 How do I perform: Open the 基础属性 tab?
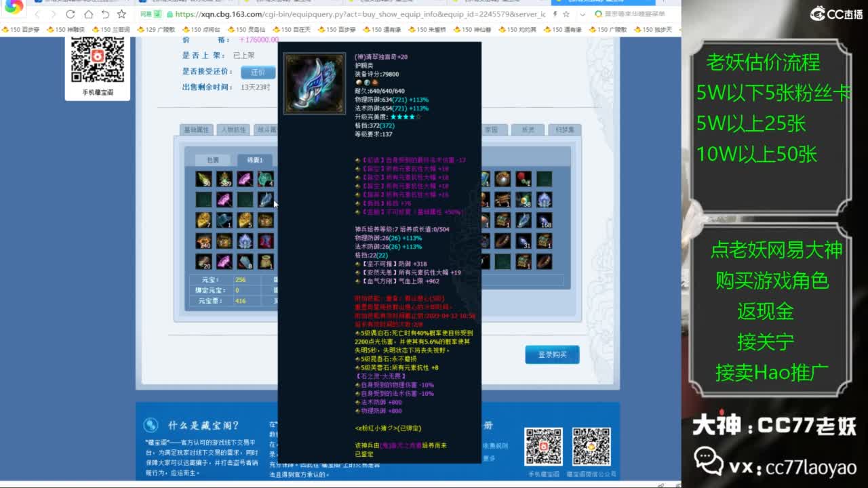click(x=196, y=129)
